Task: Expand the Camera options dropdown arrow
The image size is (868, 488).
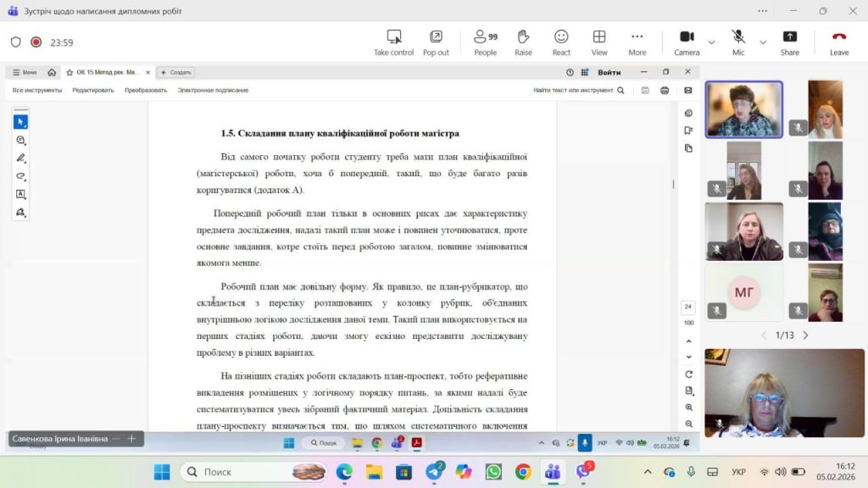Action: tap(711, 42)
